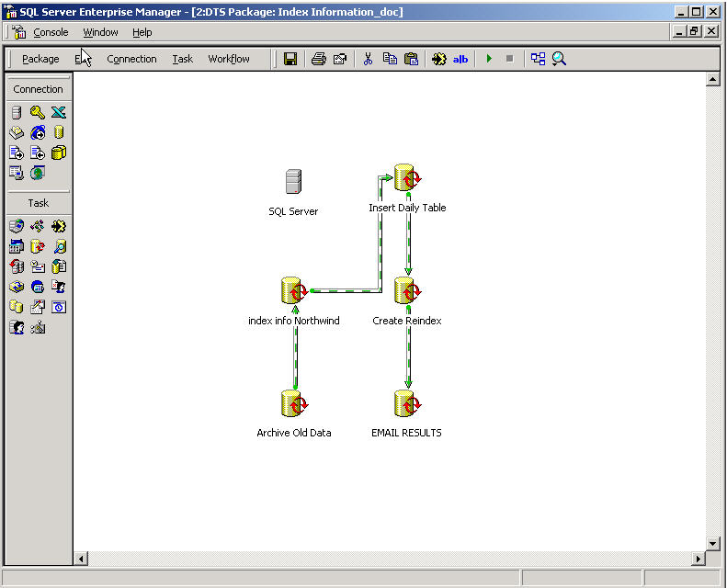Add a Send Mail envelope task
This screenshot has height=588, width=727.
38,266
